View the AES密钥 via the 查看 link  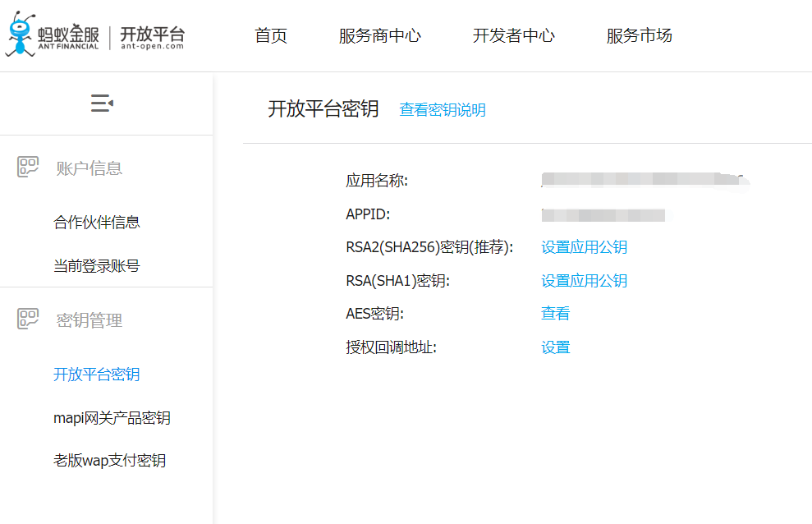tap(555, 314)
